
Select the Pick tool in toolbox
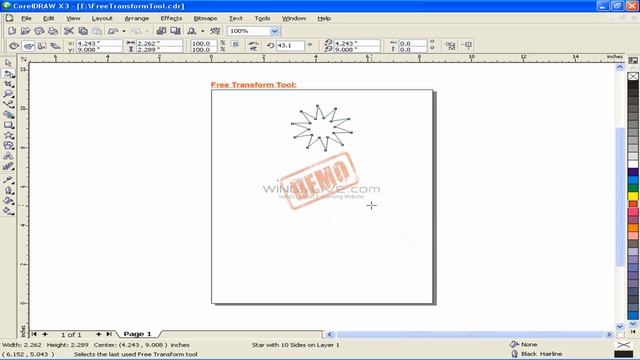tap(8, 63)
